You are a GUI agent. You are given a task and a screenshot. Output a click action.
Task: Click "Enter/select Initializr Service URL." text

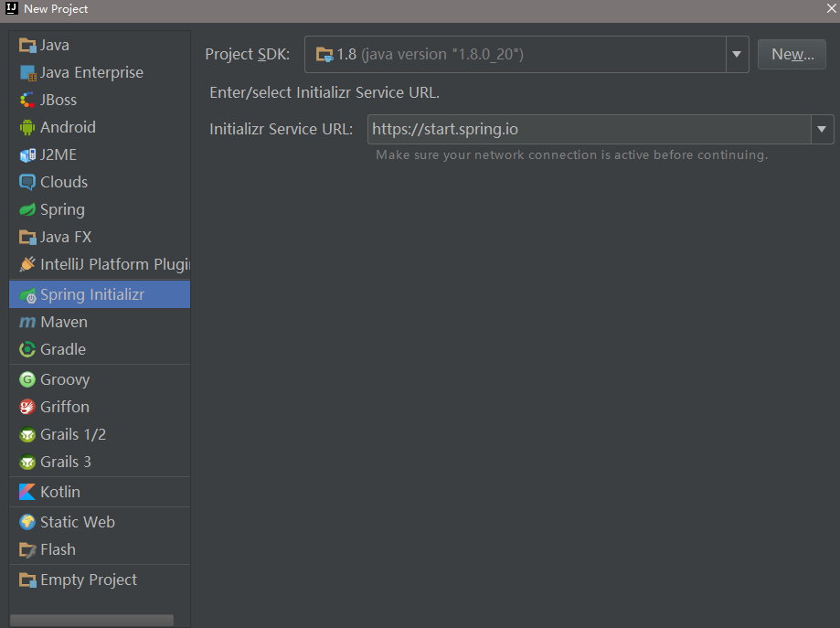click(x=324, y=92)
